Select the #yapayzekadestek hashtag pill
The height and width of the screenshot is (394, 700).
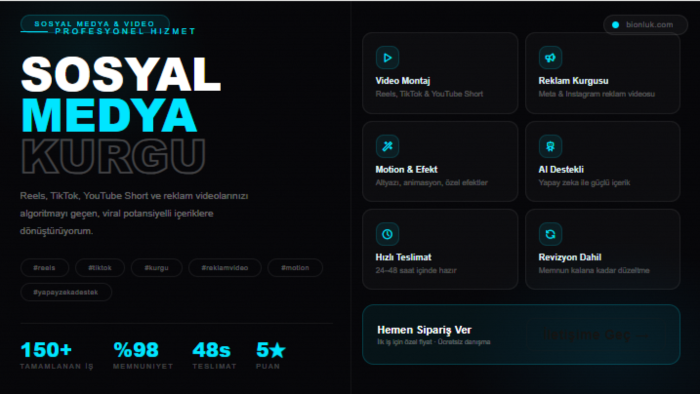[66, 292]
